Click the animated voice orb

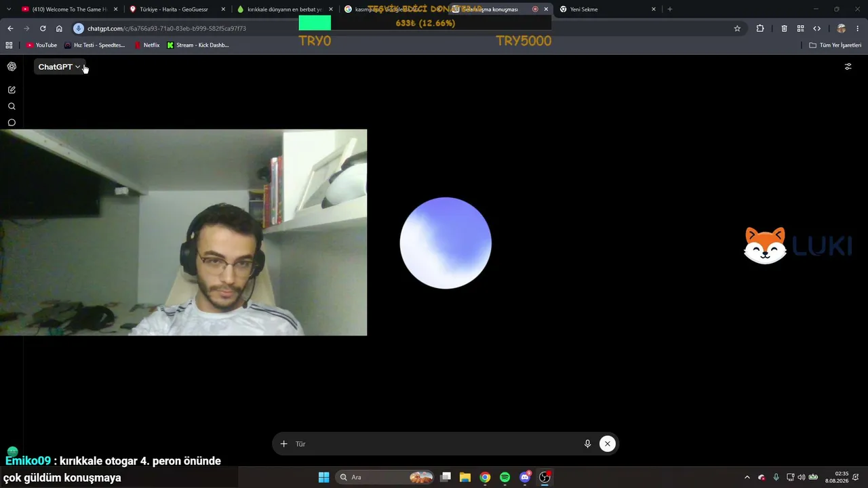(x=446, y=243)
